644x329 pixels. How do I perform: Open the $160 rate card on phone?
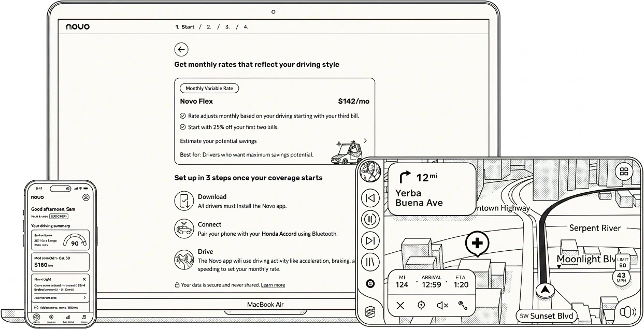(60, 262)
